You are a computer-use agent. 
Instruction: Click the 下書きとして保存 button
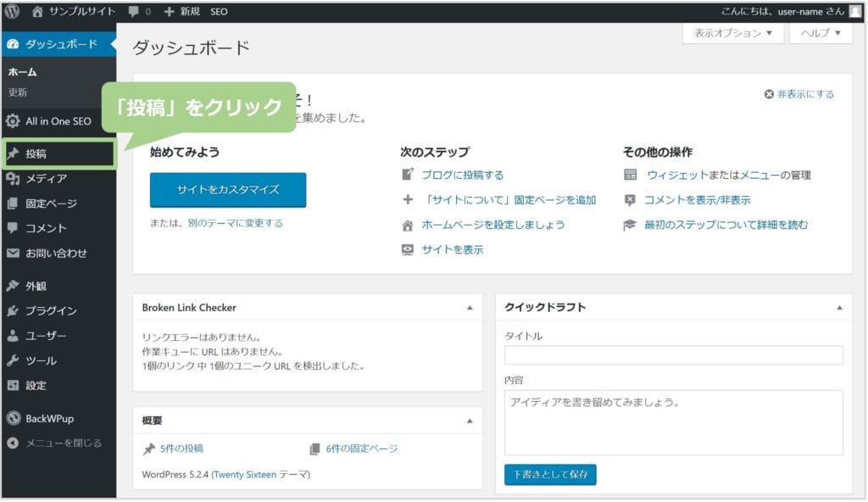tap(550, 474)
